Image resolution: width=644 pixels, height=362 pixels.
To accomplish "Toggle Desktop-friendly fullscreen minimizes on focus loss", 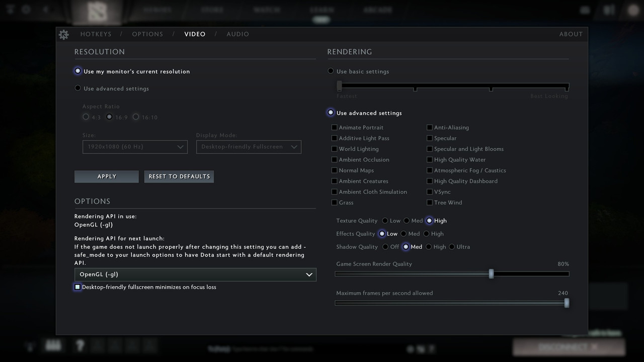I will point(145,287).
